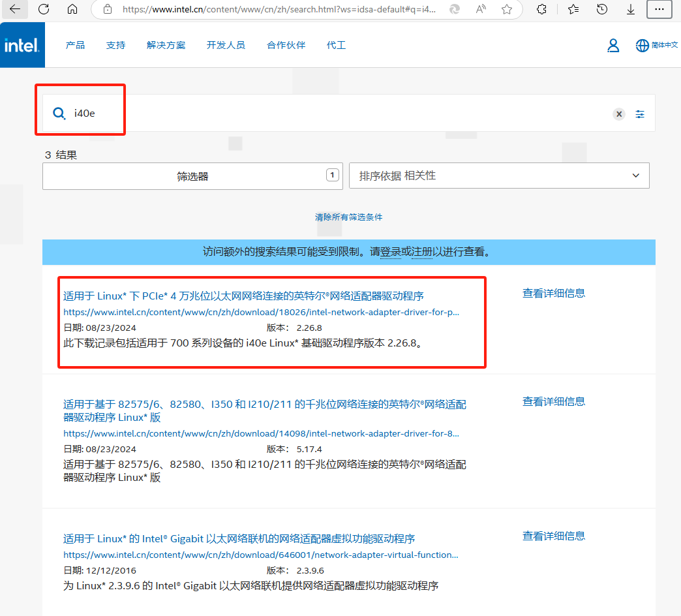Open the 解决方案 menu
Screen dimensions: 681x616
166,45
